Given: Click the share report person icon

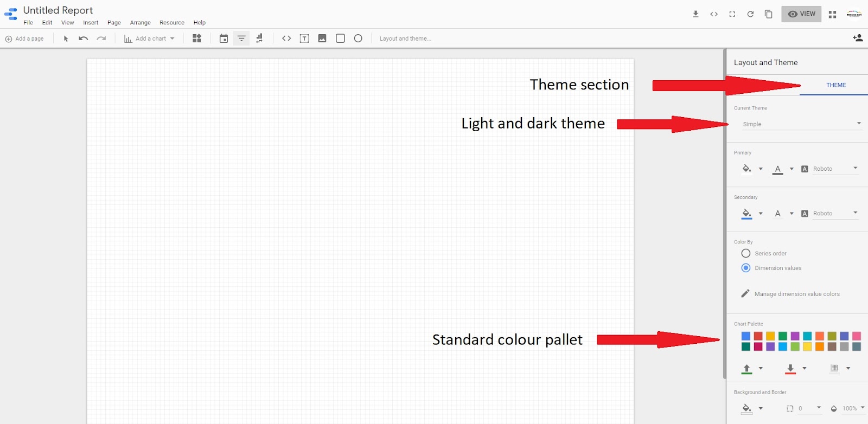Looking at the screenshot, I should point(858,38).
